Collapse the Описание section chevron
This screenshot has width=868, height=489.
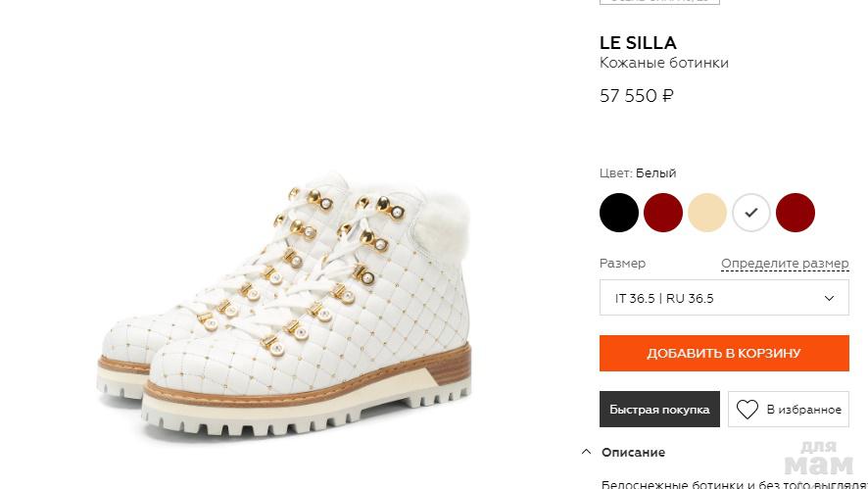586,453
